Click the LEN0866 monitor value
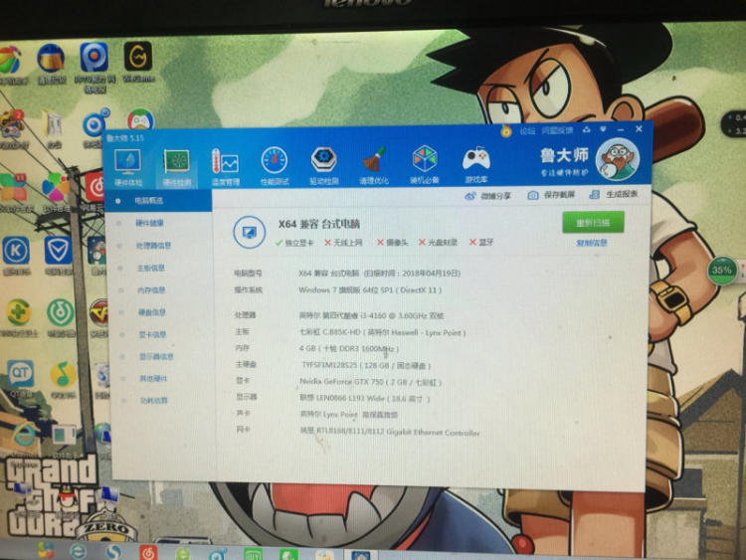The image size is (746, 560). pyautogui.click(x=365, y=398)
